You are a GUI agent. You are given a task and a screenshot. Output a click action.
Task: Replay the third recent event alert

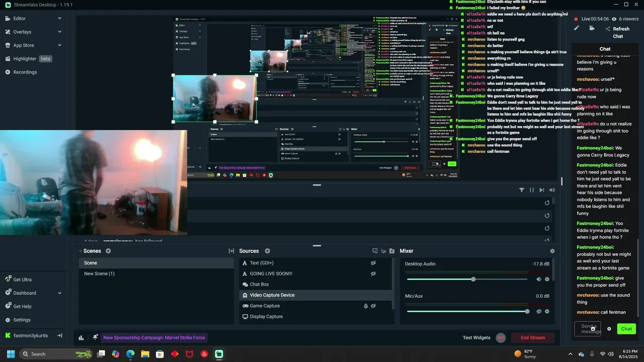(547, 228)
